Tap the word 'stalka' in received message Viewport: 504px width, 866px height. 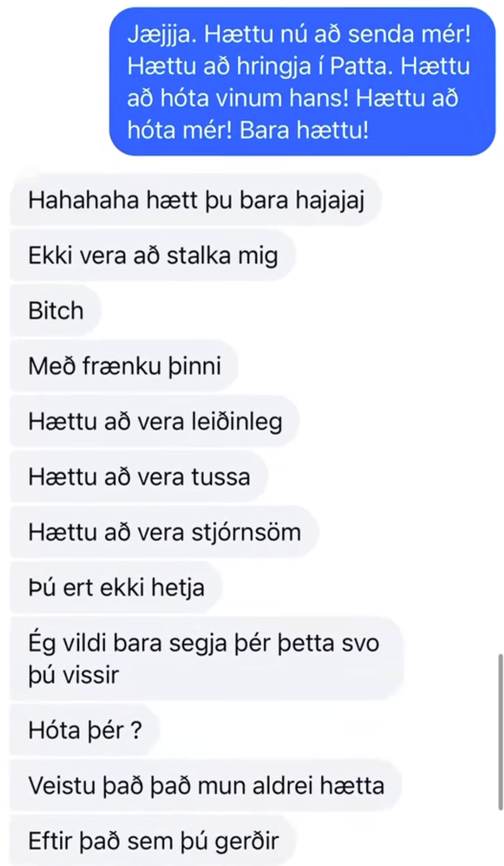pyautogui.click(x=199, y=255)
